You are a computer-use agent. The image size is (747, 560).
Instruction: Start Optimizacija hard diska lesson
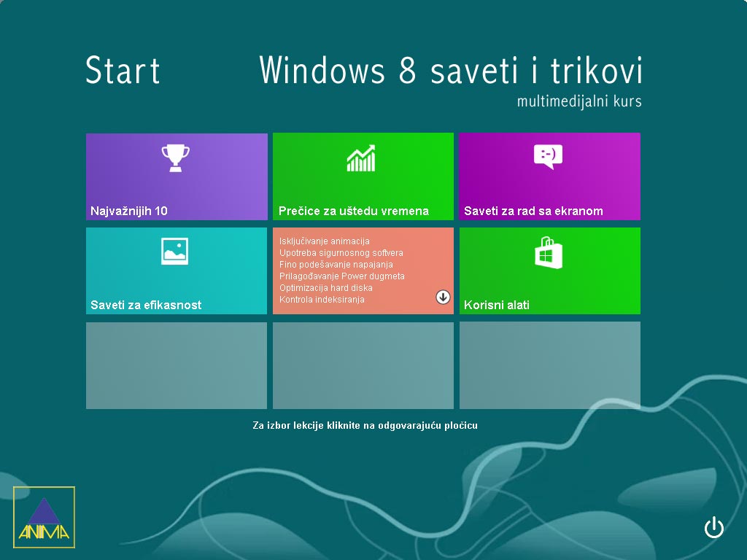coord(325,288)
